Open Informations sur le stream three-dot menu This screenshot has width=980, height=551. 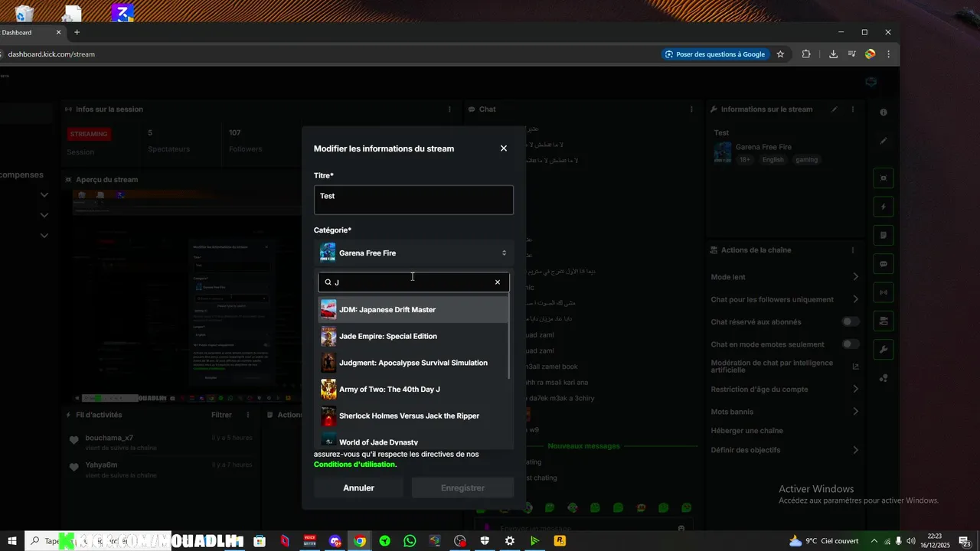click(x=852, y=109)
